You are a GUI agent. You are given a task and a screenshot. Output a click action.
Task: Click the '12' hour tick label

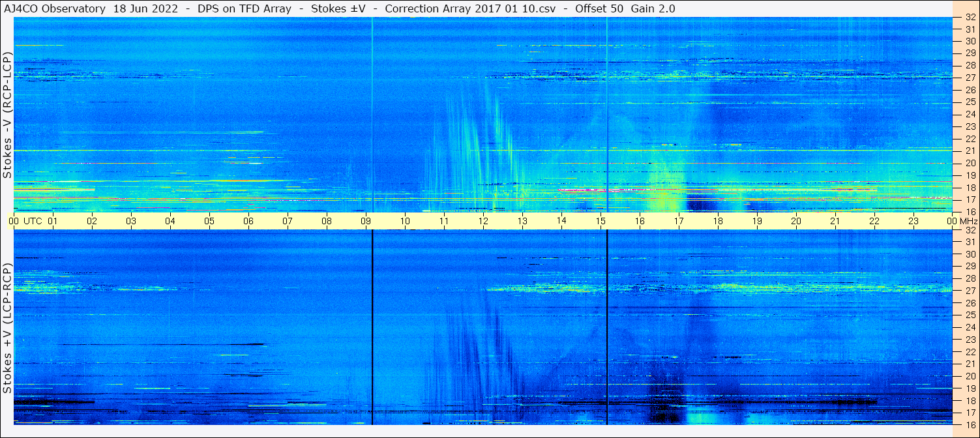(x=483, y=221)
